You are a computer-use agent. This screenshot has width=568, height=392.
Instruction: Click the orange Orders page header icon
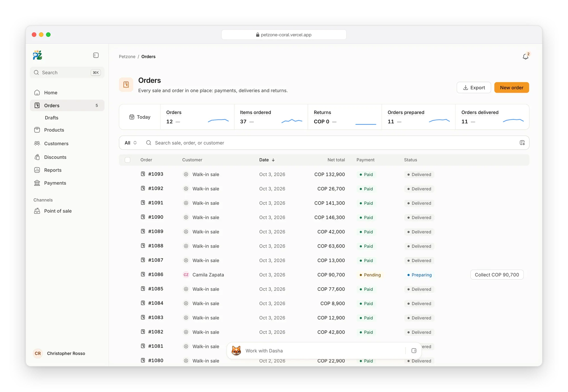126,85
